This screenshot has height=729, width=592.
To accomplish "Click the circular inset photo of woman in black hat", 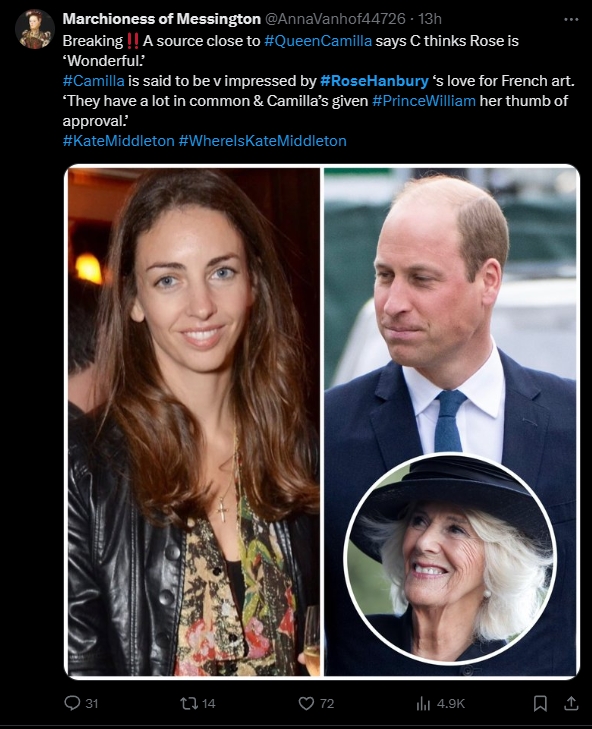I will [450, 559].
